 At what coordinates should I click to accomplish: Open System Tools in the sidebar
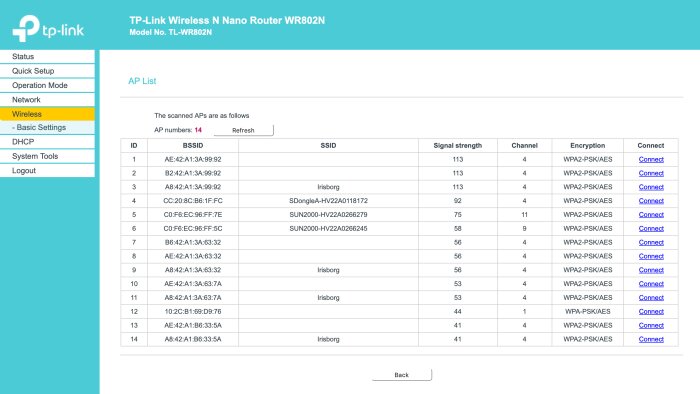[x=47, y=156]
